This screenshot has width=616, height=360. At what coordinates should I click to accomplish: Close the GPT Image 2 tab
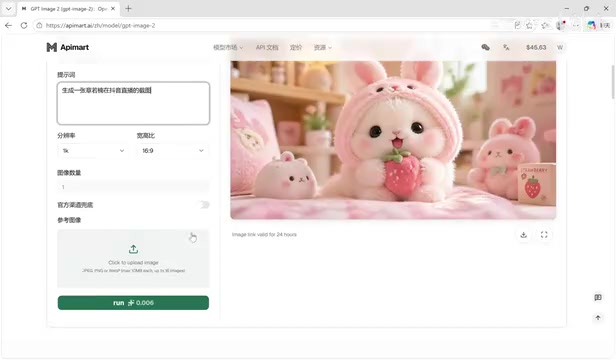[113, 8]
